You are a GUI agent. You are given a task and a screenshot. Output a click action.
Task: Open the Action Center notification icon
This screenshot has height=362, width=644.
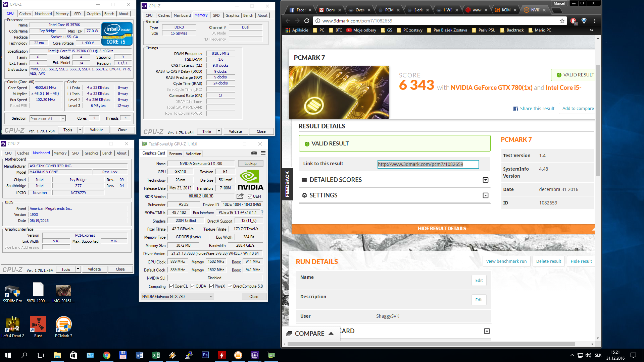coord(633,355)
